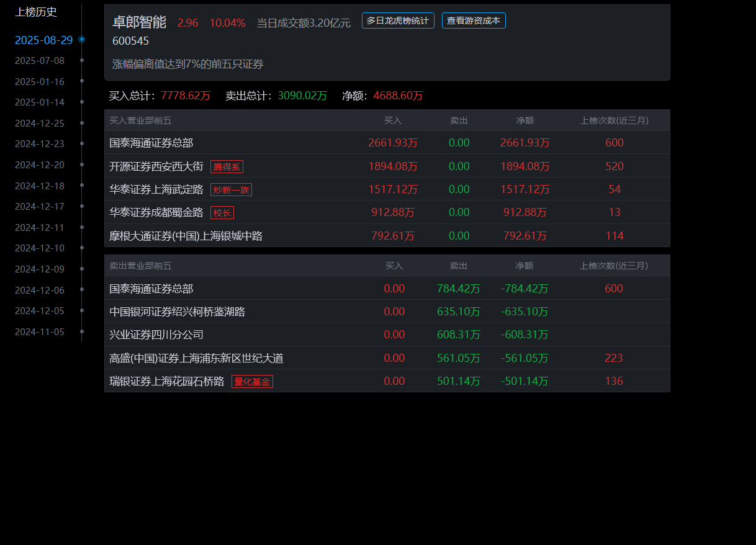Open the 多日龙虎榜统计 button
Screen dimensions: 756x545
click(398, 20)
